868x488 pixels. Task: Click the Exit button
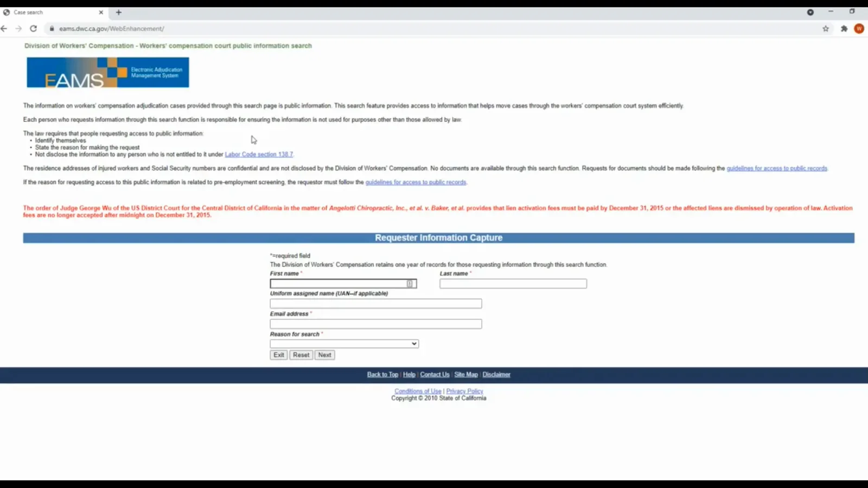(x=279, y=355)
